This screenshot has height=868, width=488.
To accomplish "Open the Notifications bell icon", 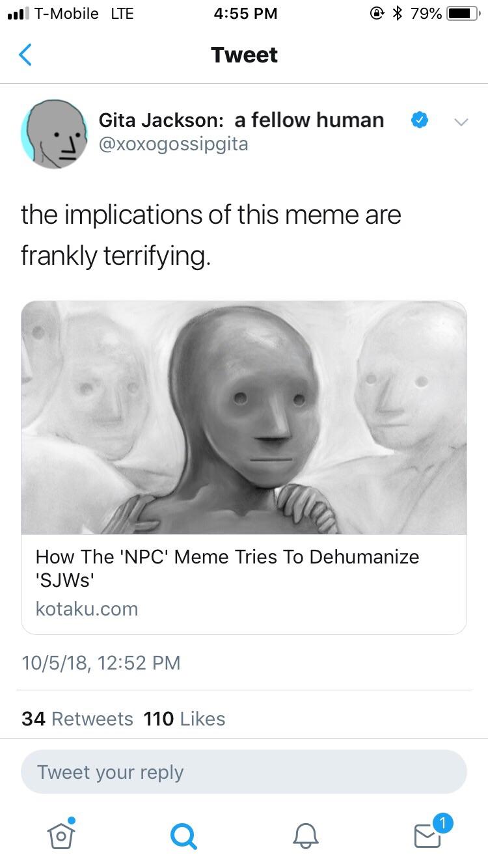I will pyautogui.click(x=305, y=835).
